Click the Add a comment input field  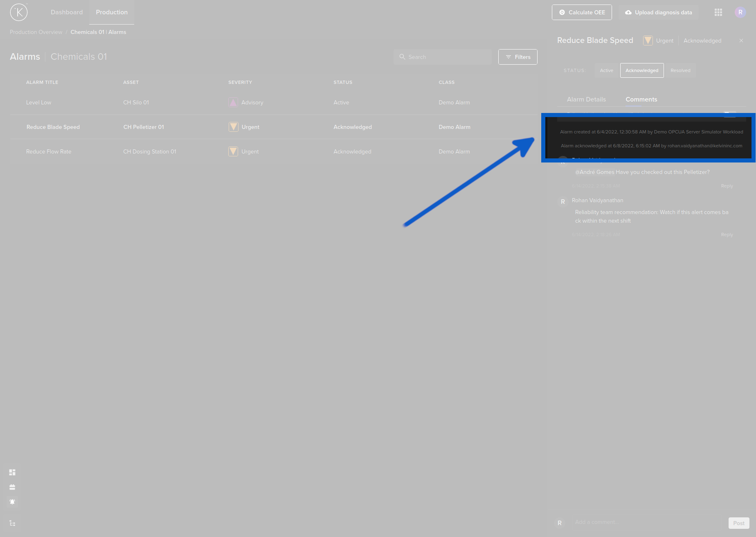pyautogui.click(x=646, y=522)
